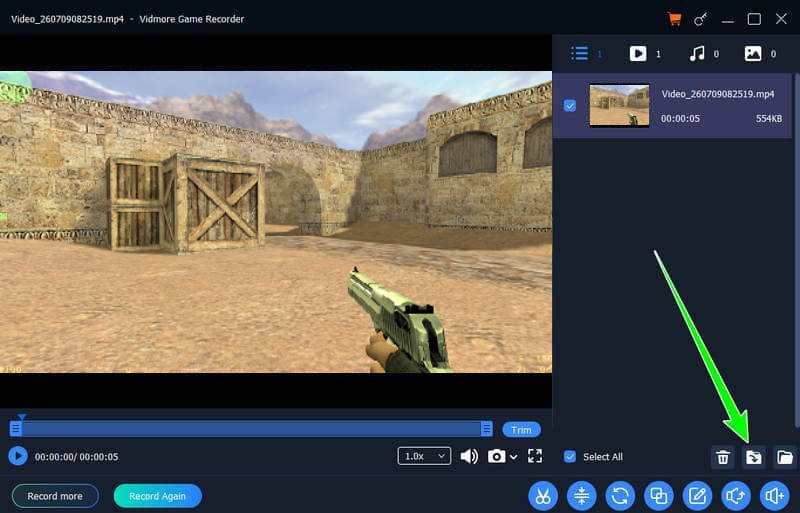Click the video preview area

coord(276,222)
